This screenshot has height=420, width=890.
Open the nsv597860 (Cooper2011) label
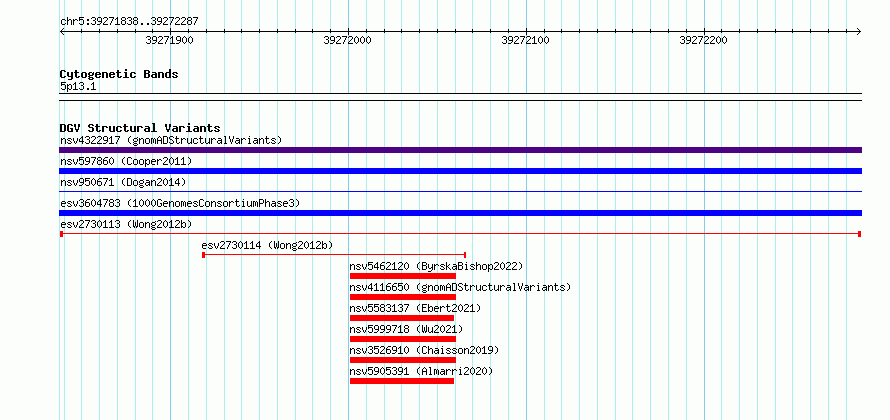pos(126,161)
